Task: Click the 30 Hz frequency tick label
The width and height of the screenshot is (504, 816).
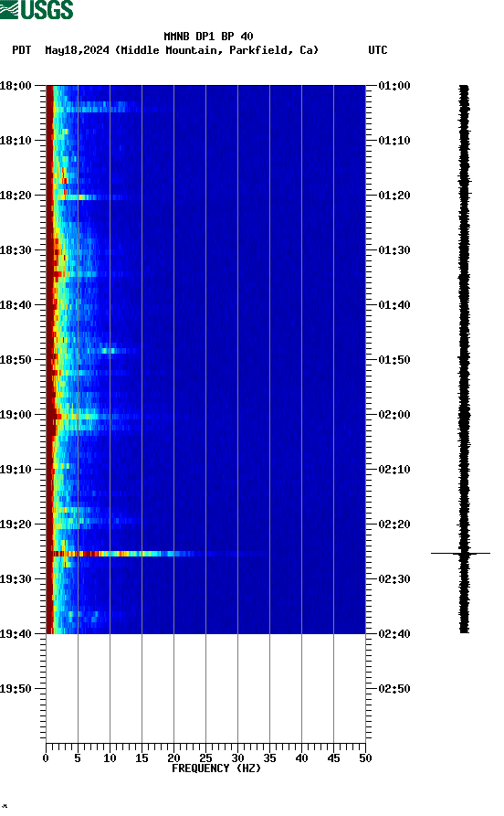Action: (x=237, y=758)
